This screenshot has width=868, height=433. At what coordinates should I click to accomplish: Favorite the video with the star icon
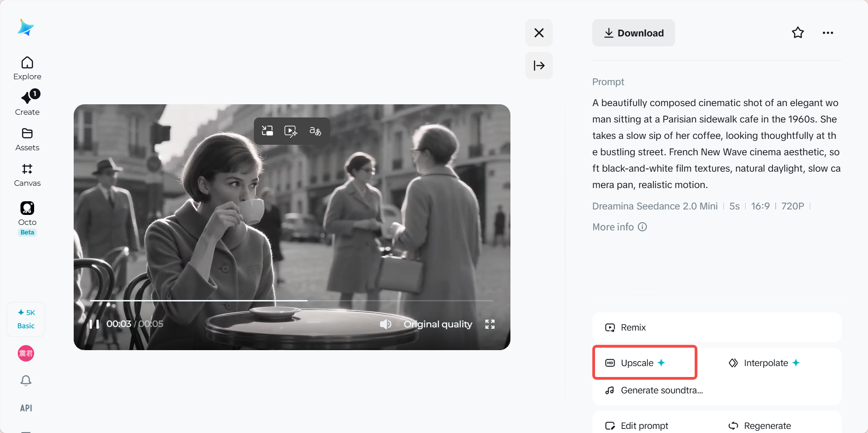798,33
